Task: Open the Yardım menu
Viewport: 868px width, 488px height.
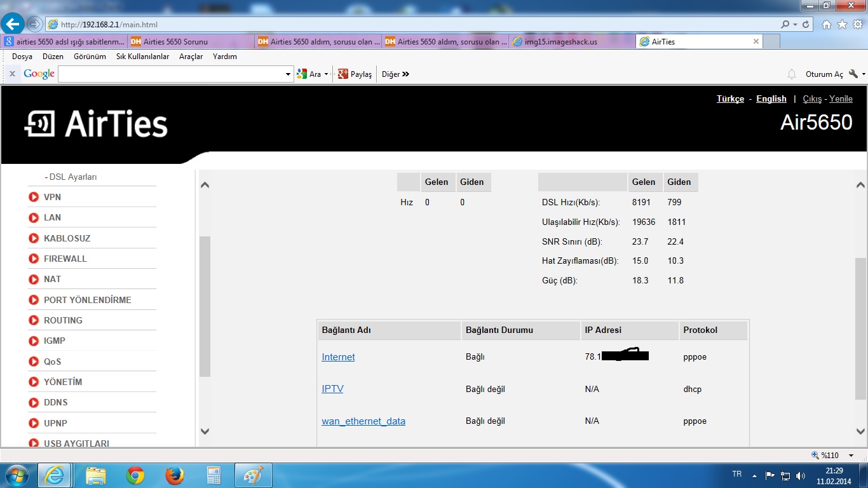Action: (224, 57)
